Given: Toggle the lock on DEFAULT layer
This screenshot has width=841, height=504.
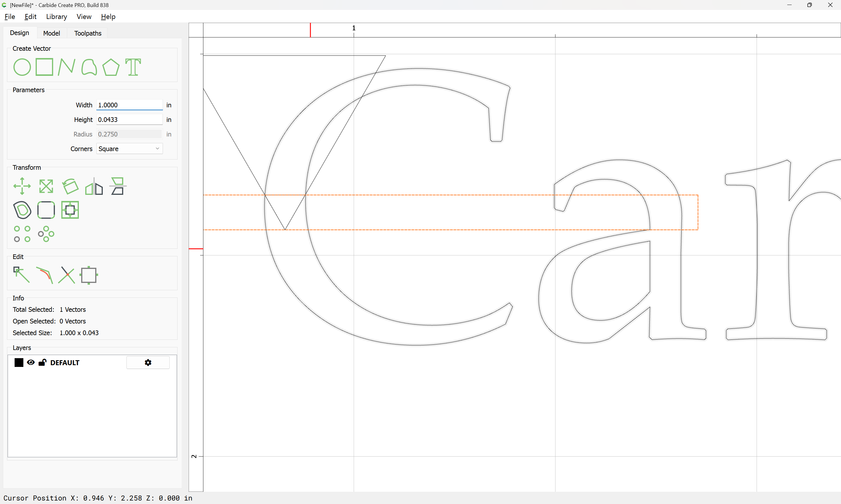Looking at the screenshot, I should coord(42,362).
